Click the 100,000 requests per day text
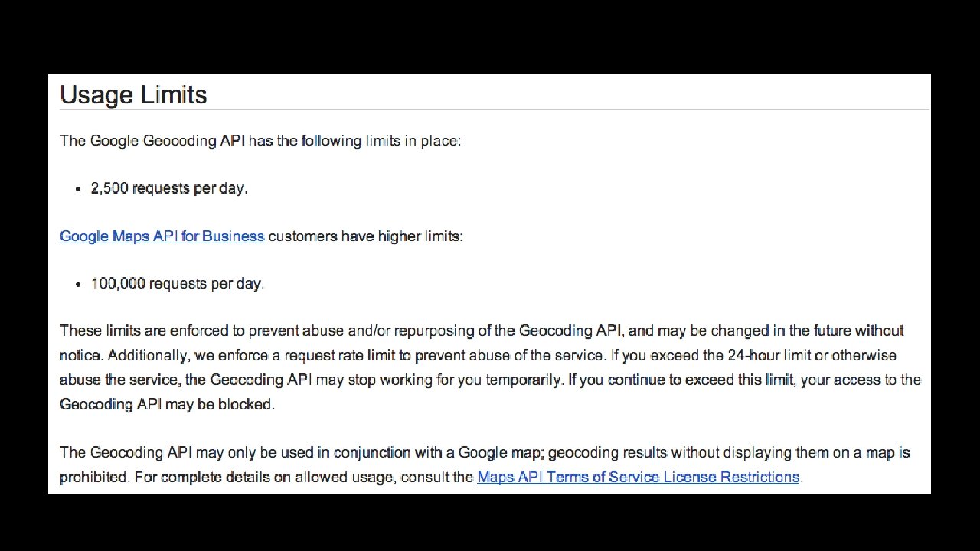Screen dimensions: 980x551 tap(177, 283)
